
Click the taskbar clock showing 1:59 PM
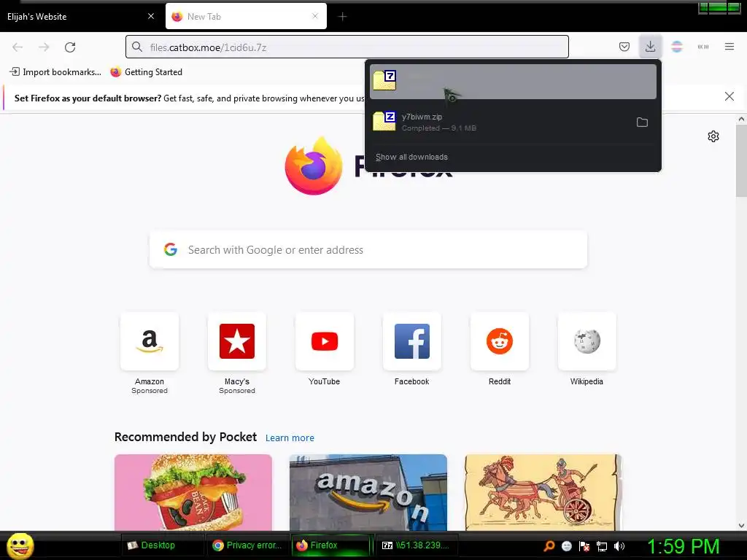[x=683, y=546]
